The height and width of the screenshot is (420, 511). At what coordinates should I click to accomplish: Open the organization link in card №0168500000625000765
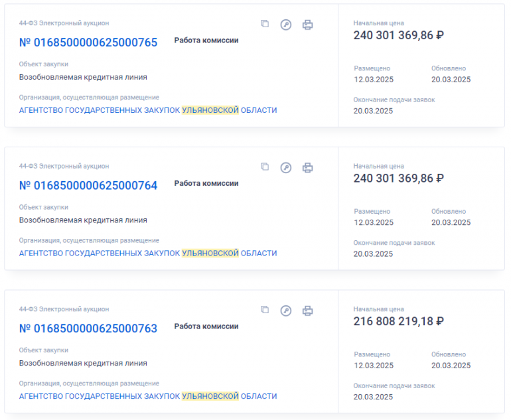click(148, 110)
